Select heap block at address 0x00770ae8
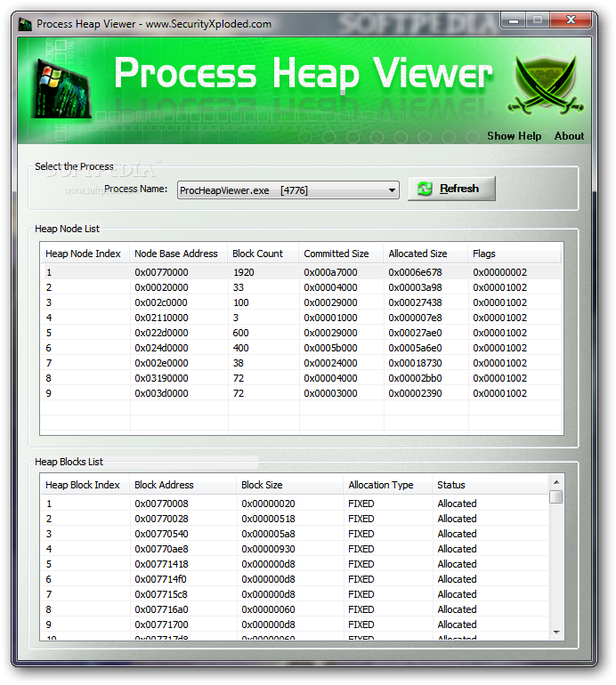616x685 pixels. [x=295, y=549]
